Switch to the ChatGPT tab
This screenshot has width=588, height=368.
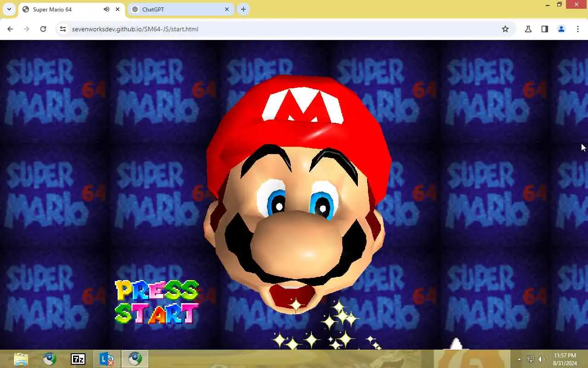[x=181, y=9]
